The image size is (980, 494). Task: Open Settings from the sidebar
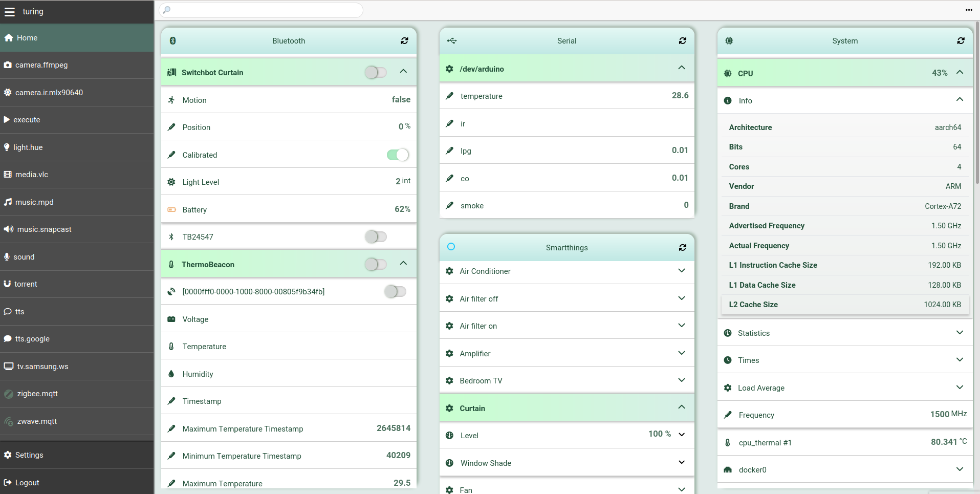coord(29,455)
